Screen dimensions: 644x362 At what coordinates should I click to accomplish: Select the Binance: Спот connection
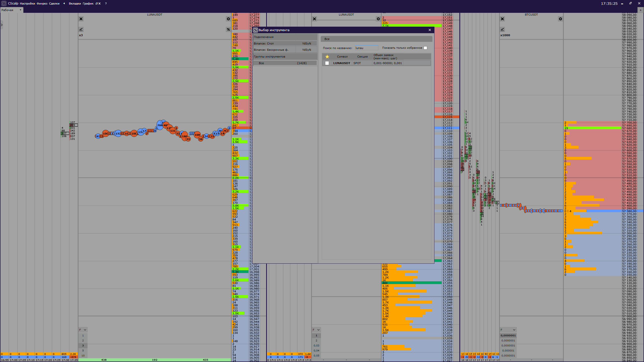pos(285,43)
